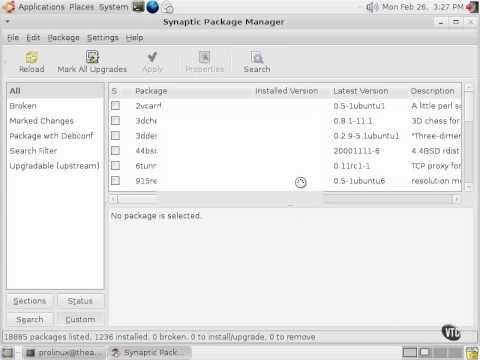Select the Broken filter
This screenshot has height=360, width=480.
coord(55,106)
